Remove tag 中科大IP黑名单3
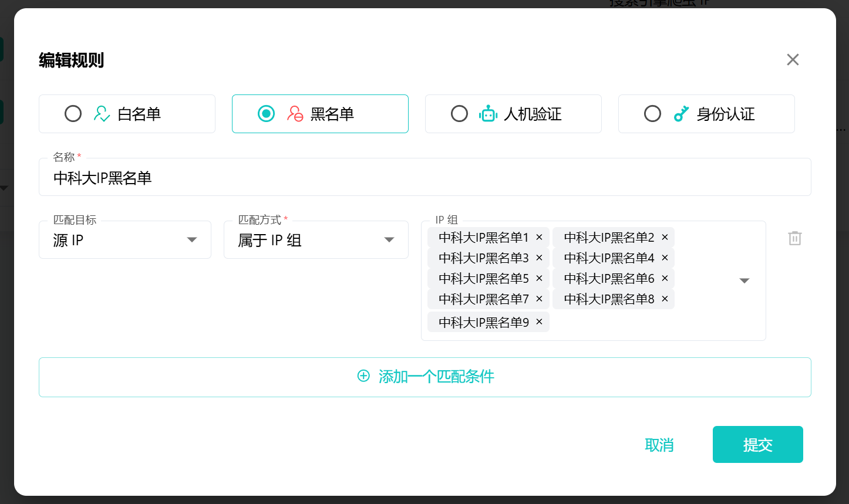The width and height of the screenshot is (849, 504). 539,258
